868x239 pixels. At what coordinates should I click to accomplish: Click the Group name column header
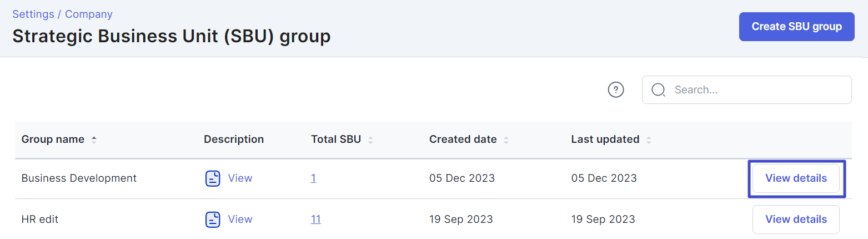pyautogui.click(x=53, y=140)
